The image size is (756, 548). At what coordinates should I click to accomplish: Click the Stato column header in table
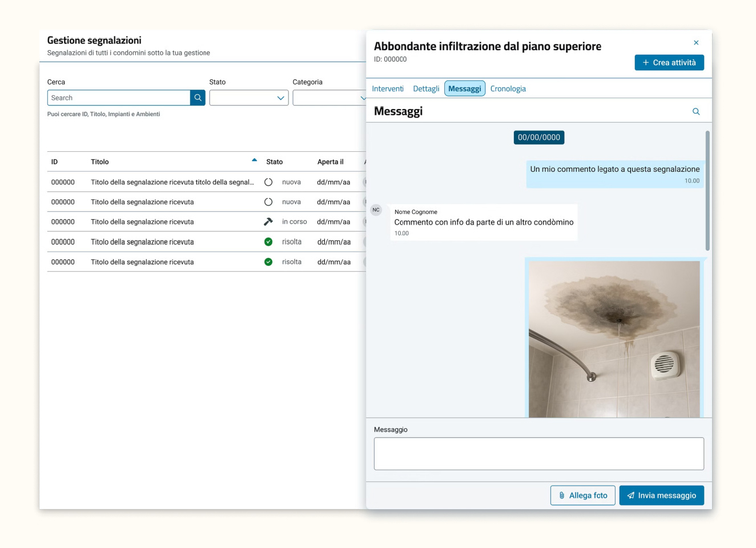(x=275, y=162)
